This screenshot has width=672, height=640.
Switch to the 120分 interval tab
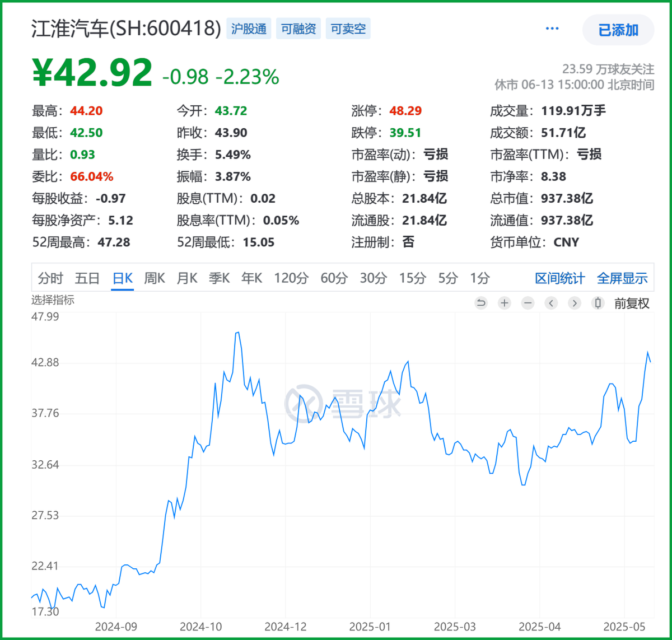[291, 278]
